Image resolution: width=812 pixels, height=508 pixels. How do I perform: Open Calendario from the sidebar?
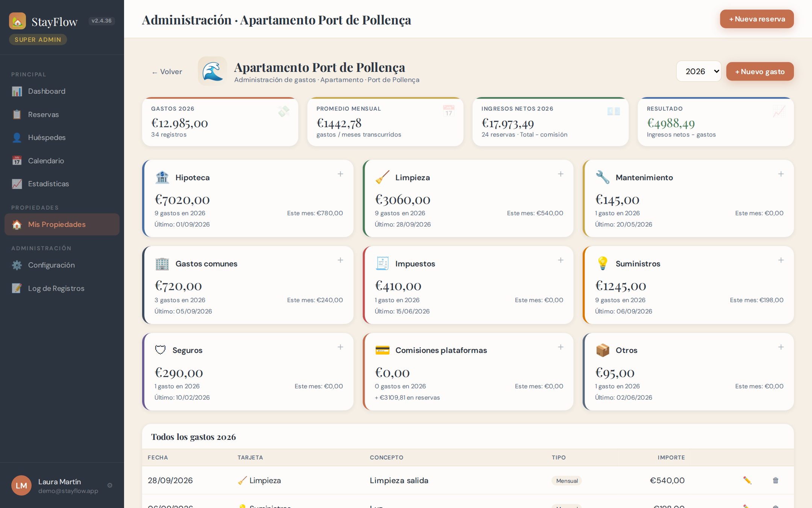(x=62, y=161)
